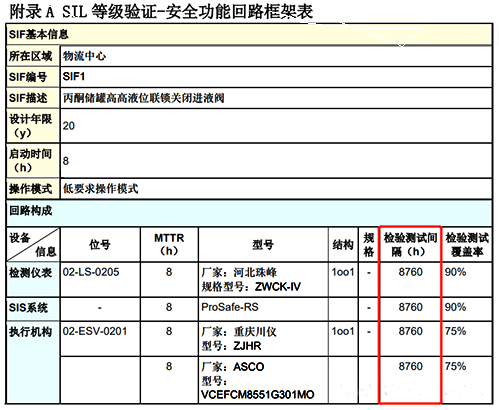The width and height of the screenshot is (499, 410).
Task: Click the 重庆川仪 ZJHR model cell
Action: tap(263, 339)
